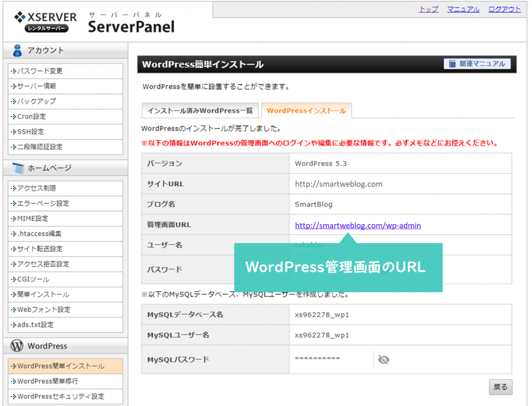Click the WordPress sidebar section header
The image size is (532, 406).
[x=65, y=346]
